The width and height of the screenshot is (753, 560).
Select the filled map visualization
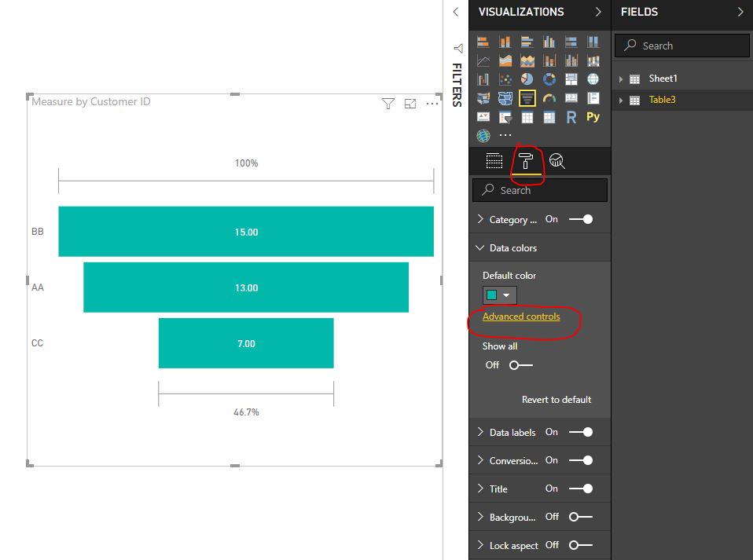click(483, 98)
